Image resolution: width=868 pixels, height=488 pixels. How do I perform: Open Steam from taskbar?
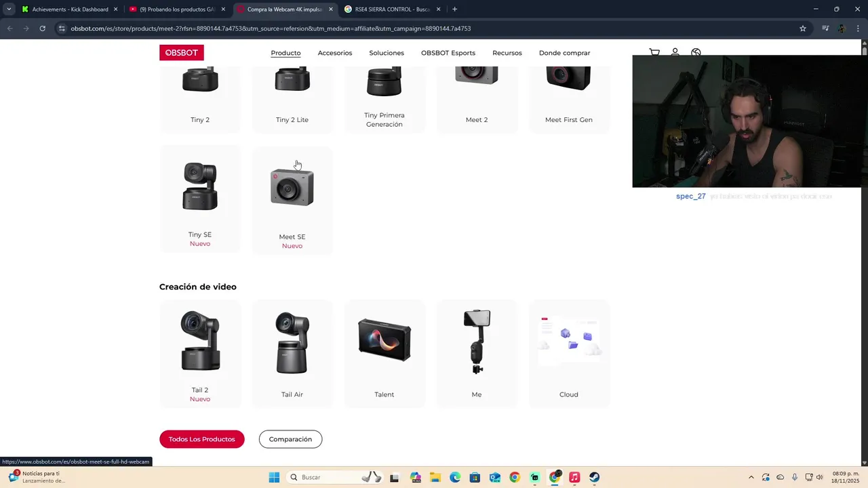pos(594,477)
